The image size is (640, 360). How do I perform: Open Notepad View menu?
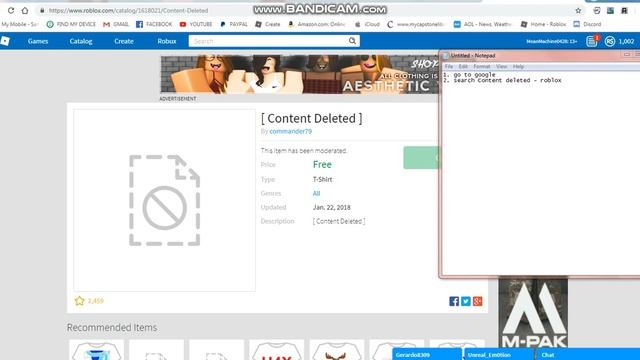pyautogui.click(x=501, y=67)
